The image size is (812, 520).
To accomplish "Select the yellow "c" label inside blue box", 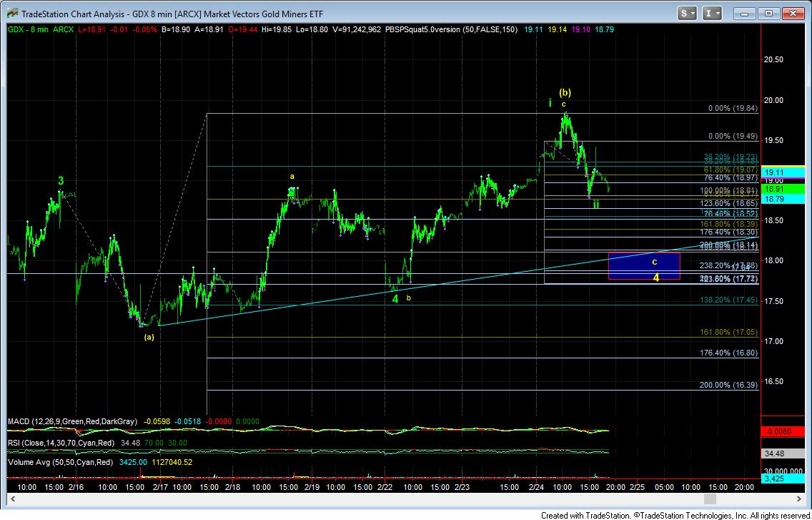I will (x=655, y=262).
